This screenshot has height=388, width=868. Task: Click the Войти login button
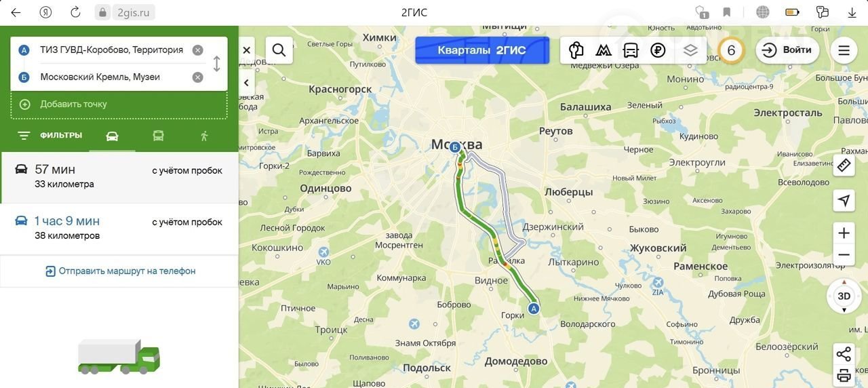788,50
